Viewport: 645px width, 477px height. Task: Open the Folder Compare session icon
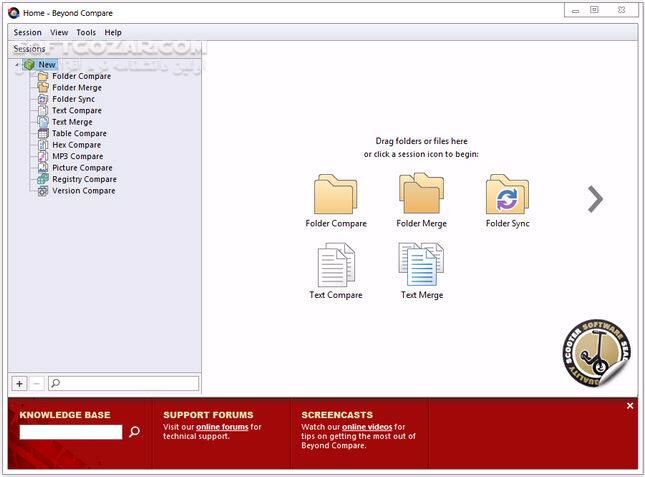pos(335,194)
